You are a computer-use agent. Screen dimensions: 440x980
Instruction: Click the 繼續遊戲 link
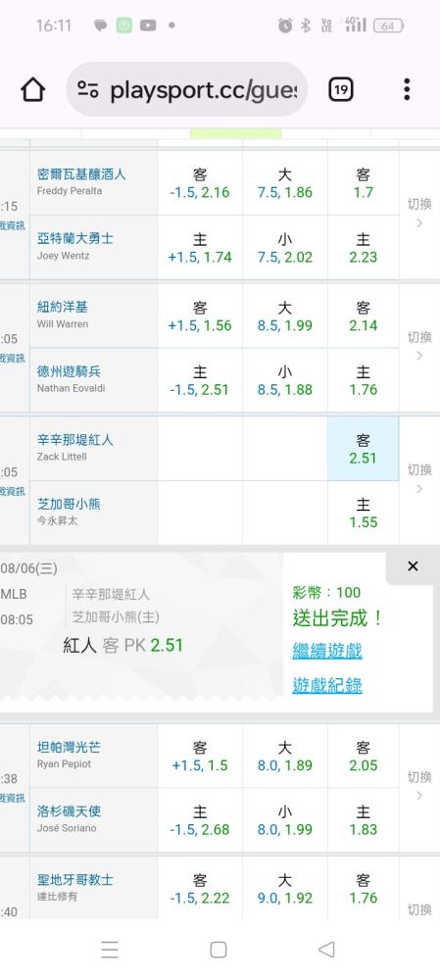coord(327,651)
